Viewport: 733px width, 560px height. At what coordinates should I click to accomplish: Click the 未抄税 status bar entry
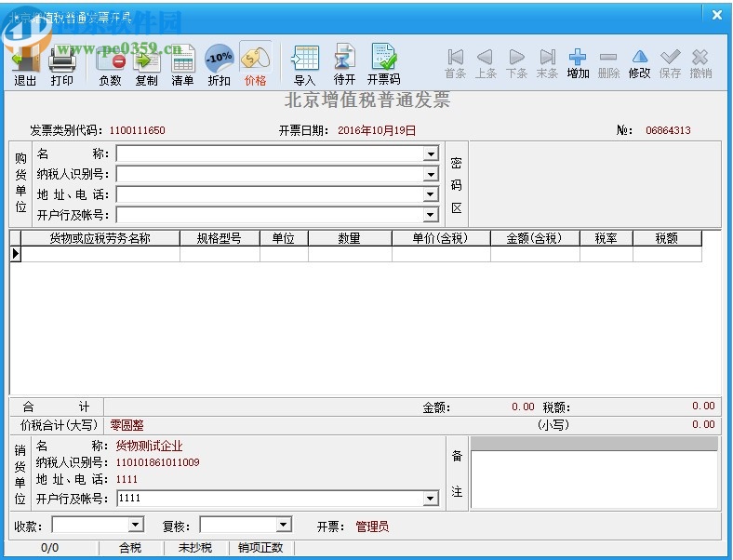point(195,547)
